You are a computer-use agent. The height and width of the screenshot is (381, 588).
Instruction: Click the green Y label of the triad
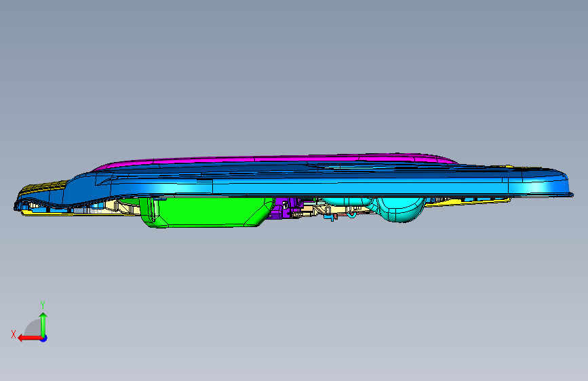point(43,305)
